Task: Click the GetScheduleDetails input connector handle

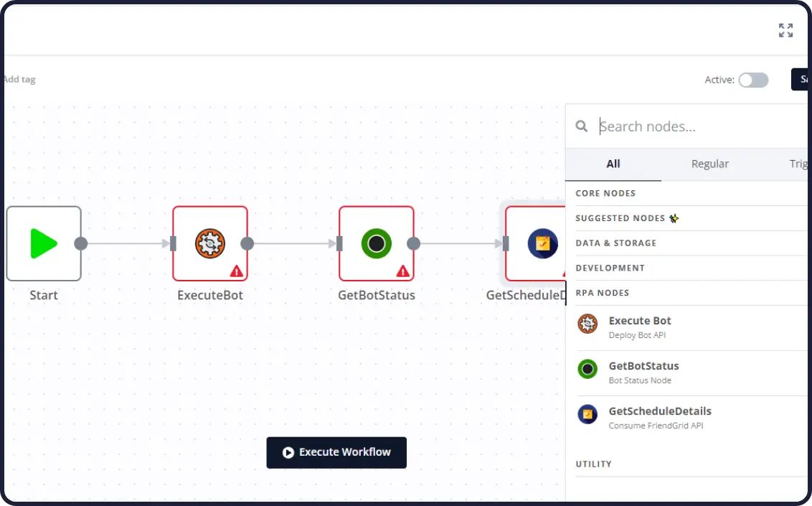Action: point(506,243)
